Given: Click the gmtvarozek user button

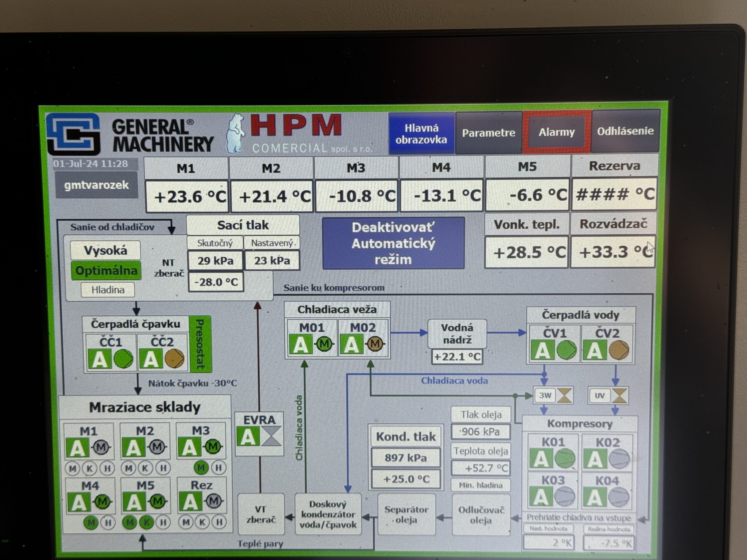Looking at the screenshot, I should coord(97,185).
